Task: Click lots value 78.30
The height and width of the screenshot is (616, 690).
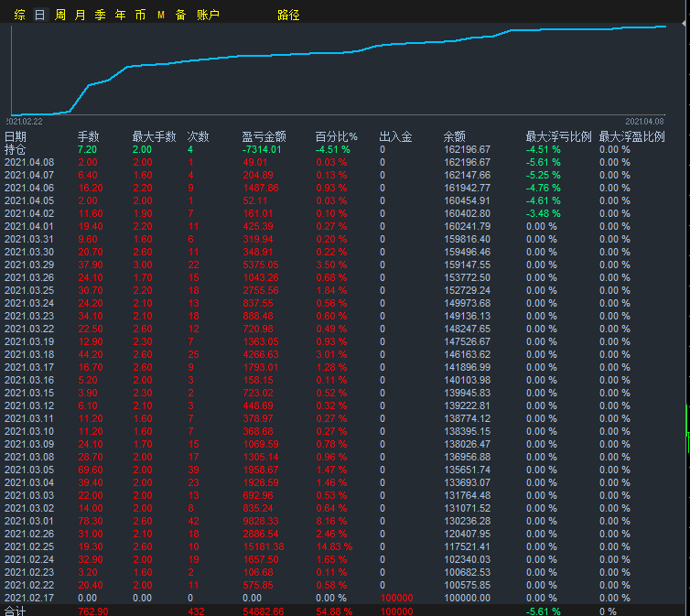Action: pos(91,521)
